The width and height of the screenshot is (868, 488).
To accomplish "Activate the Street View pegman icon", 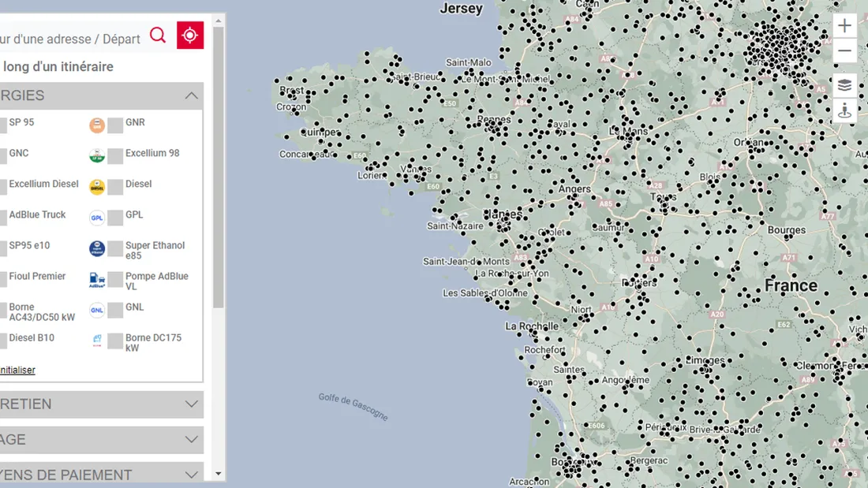I will click(844, 110).
